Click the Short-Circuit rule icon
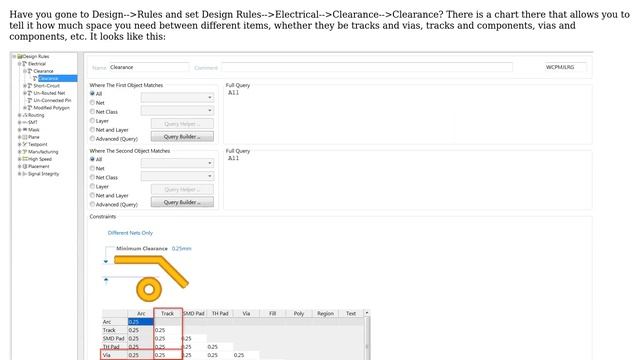Viewport: 640px width, 360px height. click(x=30, y=86)
